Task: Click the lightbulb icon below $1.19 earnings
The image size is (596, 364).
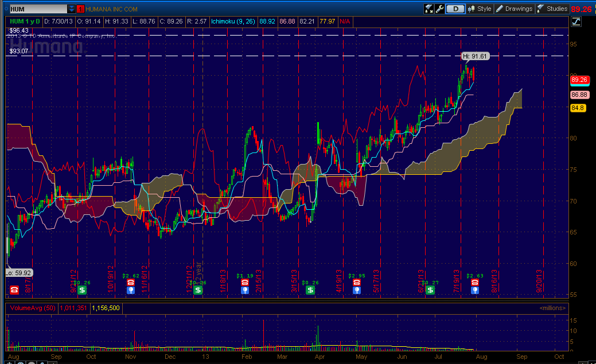Action: (x=245, y=290)
